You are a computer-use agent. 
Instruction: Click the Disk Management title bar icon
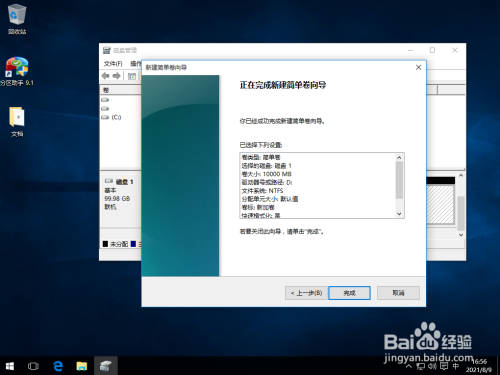[106, 50]
